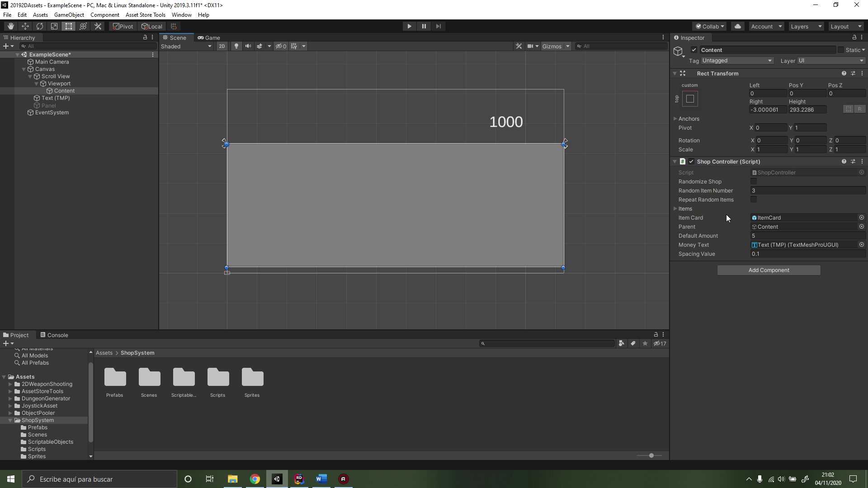Expand Items array foldout
This screenshot has width=868, height=488.
[x=675, y=208]
